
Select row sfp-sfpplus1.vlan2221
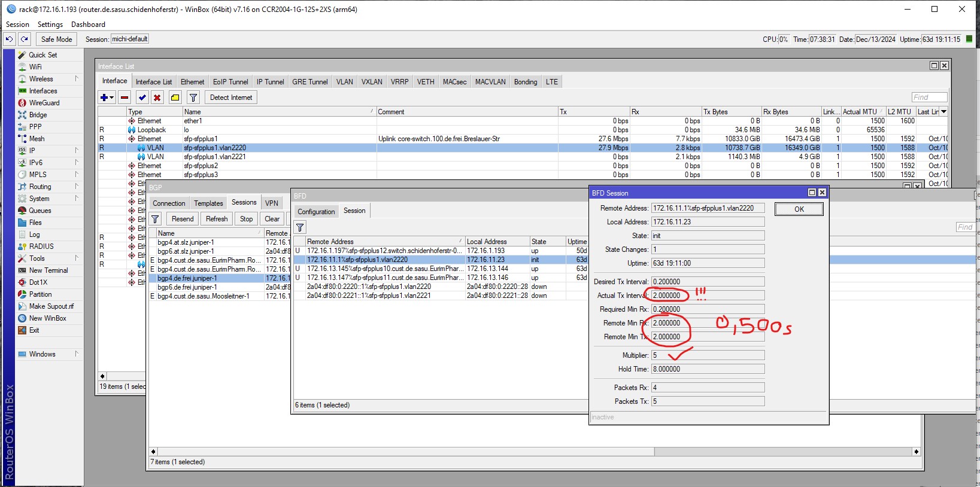click(523, 157)
